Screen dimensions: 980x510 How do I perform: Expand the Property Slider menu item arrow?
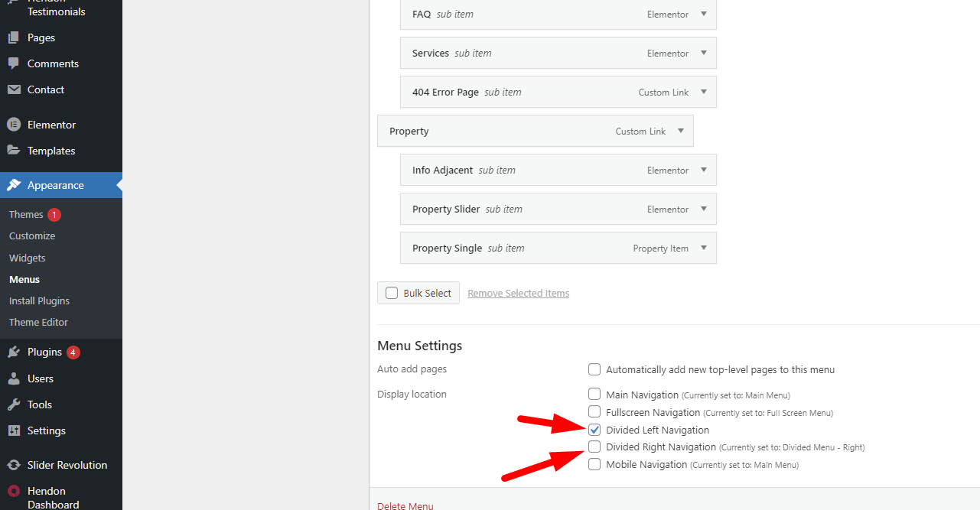(704, 209)
